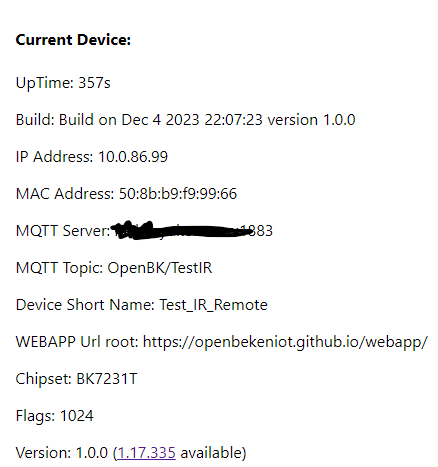Click the Build date line
The image size is (438, 467).
[x=185, y=120]
